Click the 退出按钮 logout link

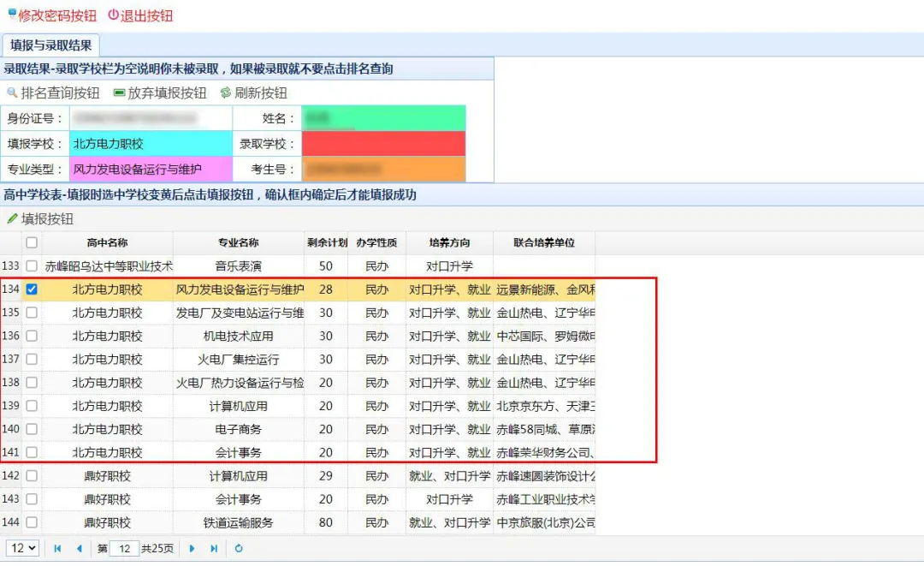147,16
